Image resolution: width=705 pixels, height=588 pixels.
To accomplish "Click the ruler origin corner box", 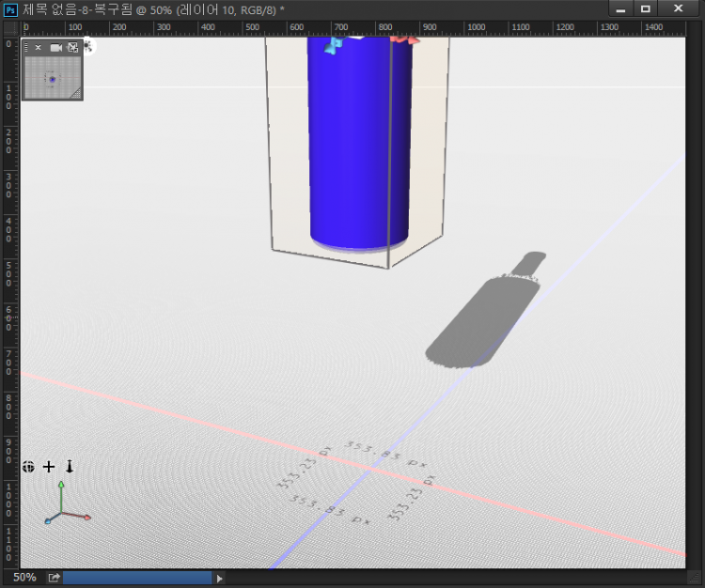I will pyautogui.click(x=9, y=27).
